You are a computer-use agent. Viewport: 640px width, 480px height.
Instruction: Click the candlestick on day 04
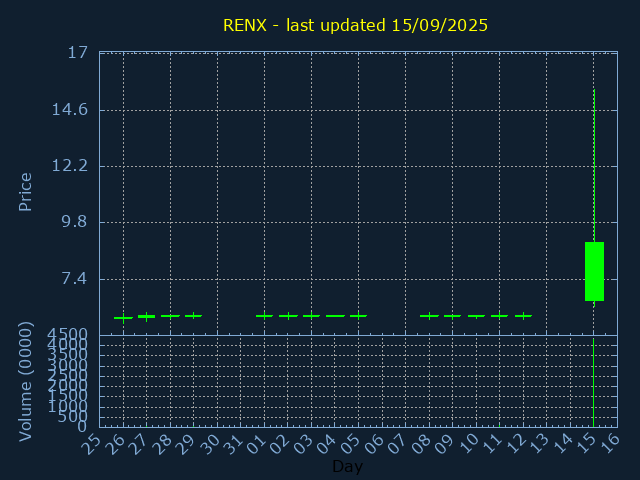click(336, 316)
